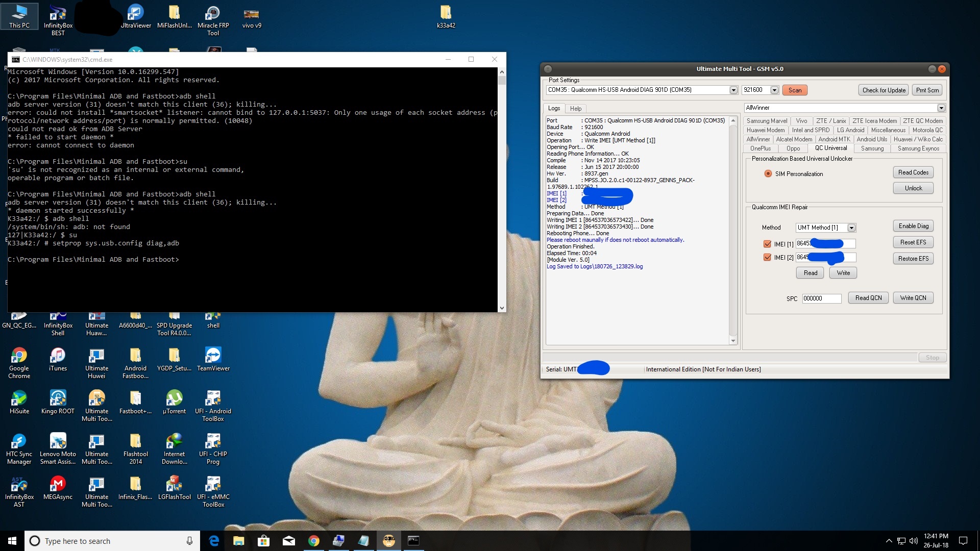Launch UFI - Android ToolBox shortcut
This screenshot has width=980, height=551.
click(213, 406)
